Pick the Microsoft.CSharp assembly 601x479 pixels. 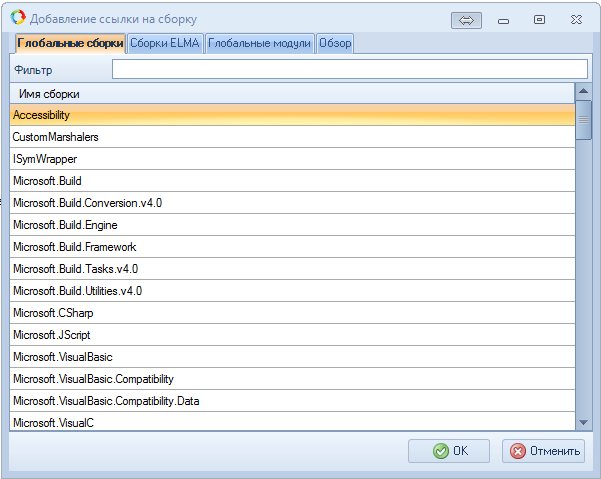tap(290, 313)
